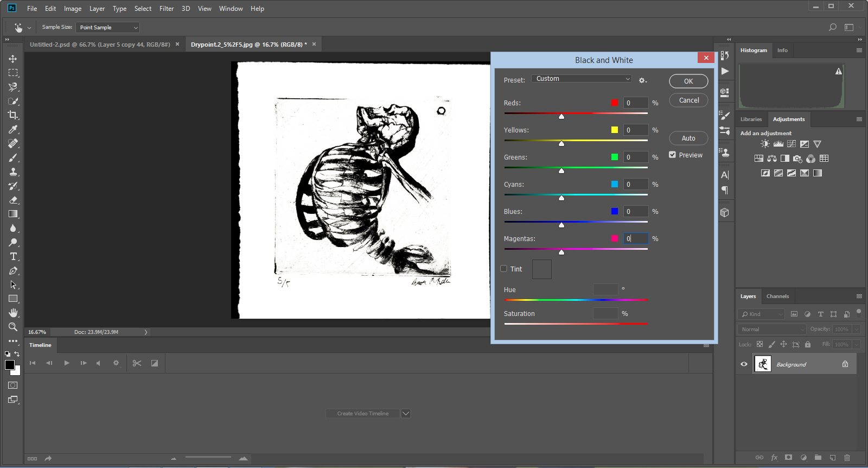This screenshot has width=868, height=468.
Task: Select the Rectangle shape tool
Action: tap(13, 299)
